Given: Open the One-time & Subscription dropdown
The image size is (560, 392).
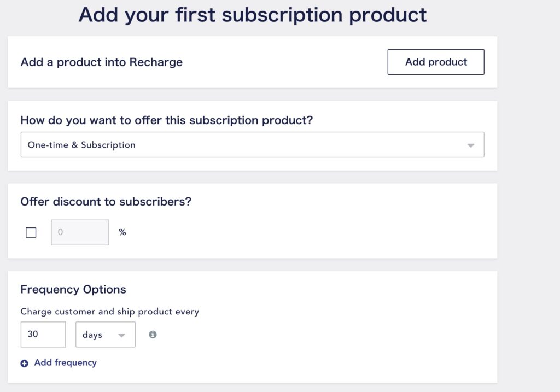Looking at the screenshot, I should [253, 144].
